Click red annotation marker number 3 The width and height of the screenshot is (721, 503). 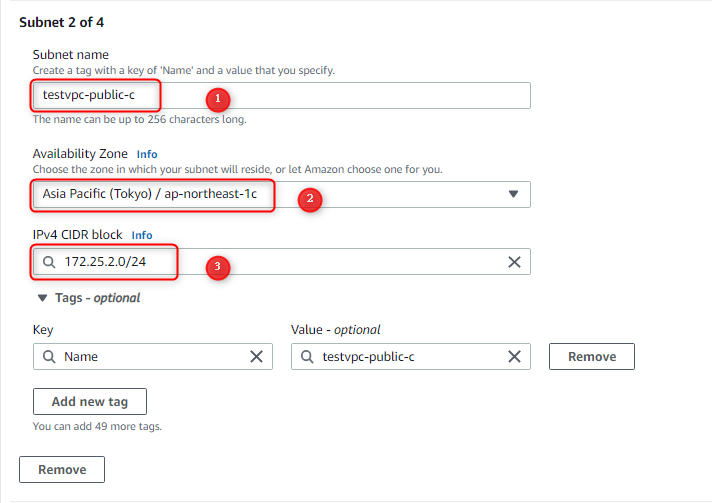click(x=217, y=266)
